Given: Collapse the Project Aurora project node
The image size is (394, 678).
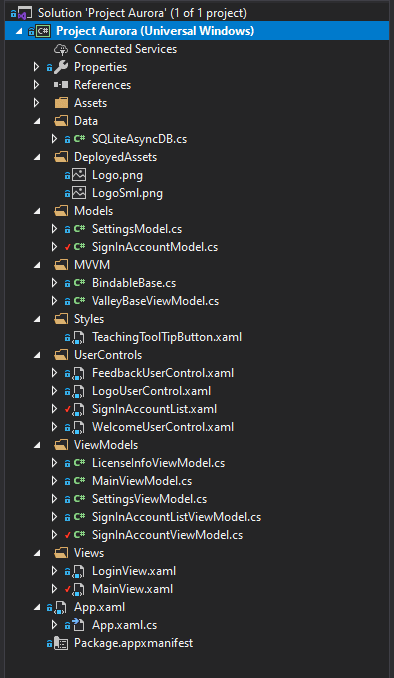Looking at the screenshot, I should pyautogui.click(x=19, y=32).
